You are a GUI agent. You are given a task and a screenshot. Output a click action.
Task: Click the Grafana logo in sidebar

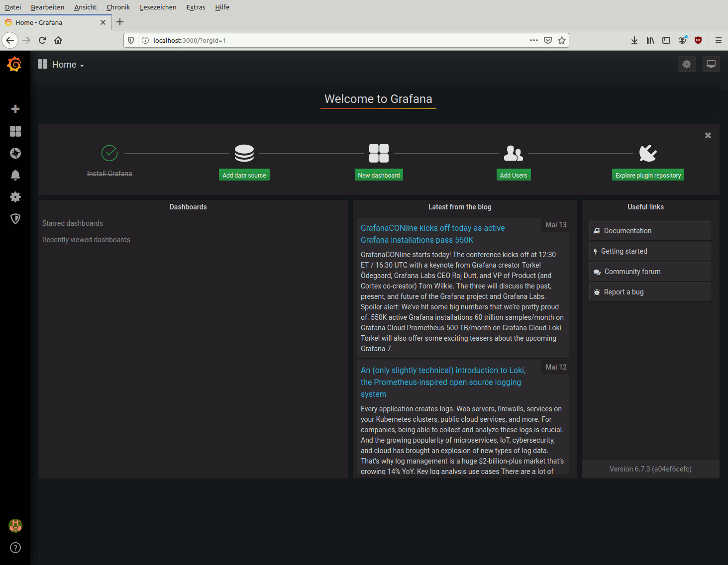[x=14, y=64]
